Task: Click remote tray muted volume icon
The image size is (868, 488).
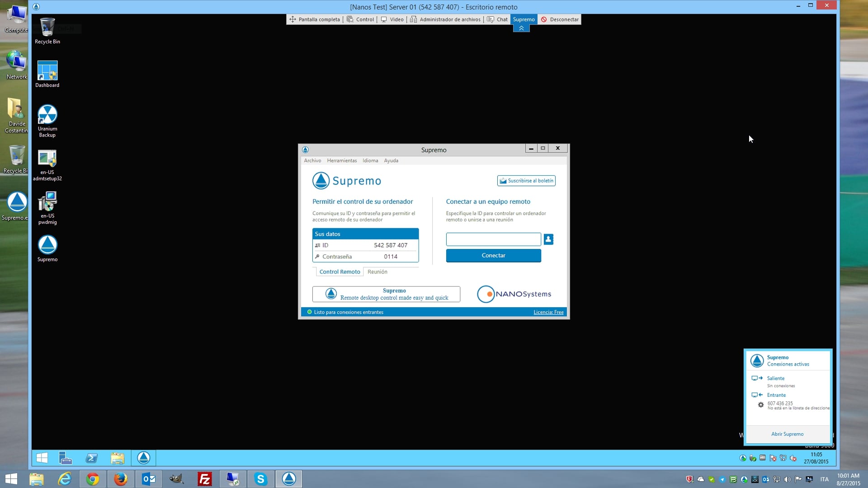Action: [x=793, y=458]
